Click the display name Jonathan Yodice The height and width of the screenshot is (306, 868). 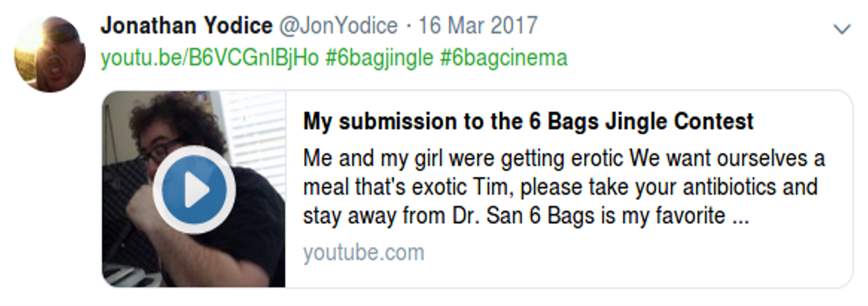[x=186, y=26]
